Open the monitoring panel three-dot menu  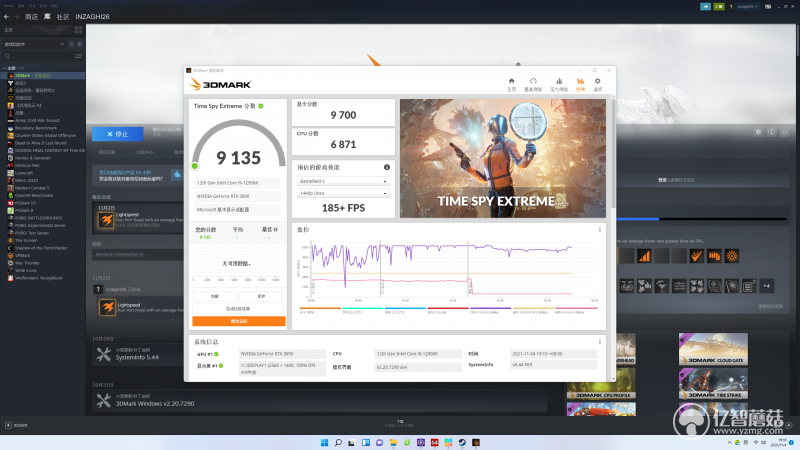point(599,230)
